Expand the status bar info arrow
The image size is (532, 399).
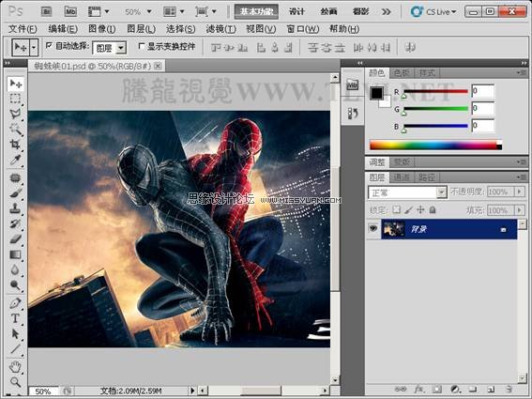[192, 391]
